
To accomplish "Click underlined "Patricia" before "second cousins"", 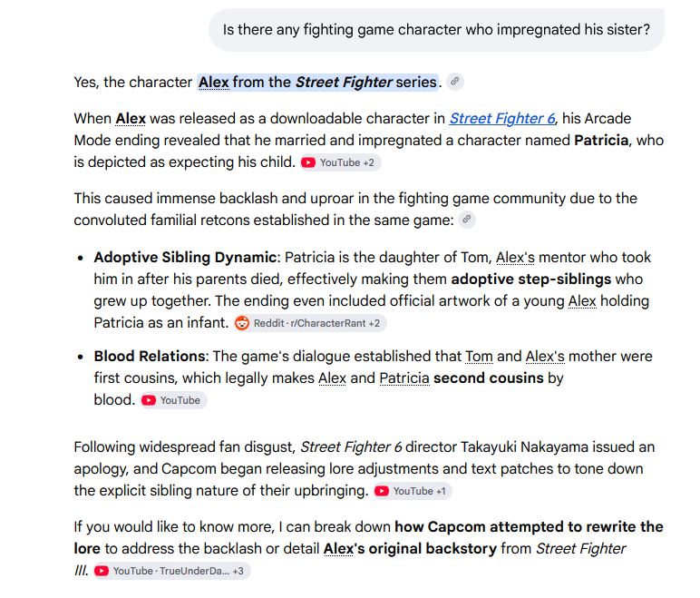I will point(404,378).
